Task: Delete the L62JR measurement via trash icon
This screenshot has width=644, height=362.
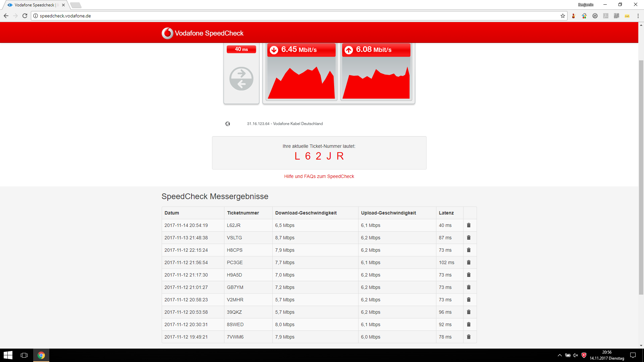Action: coord(469,225)
